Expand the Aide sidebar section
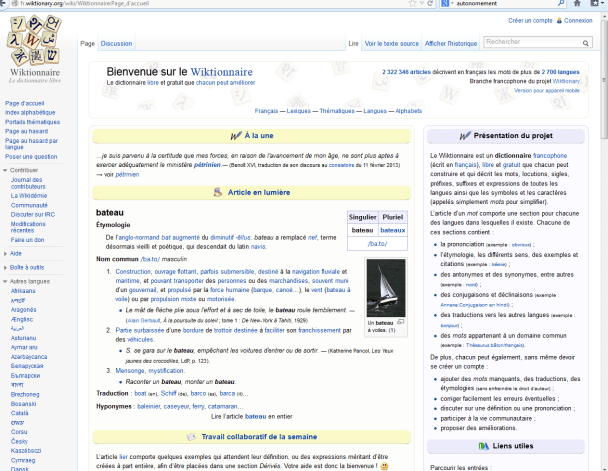The width and height of the screenshot is (608, 471). [x=5, y=254]
